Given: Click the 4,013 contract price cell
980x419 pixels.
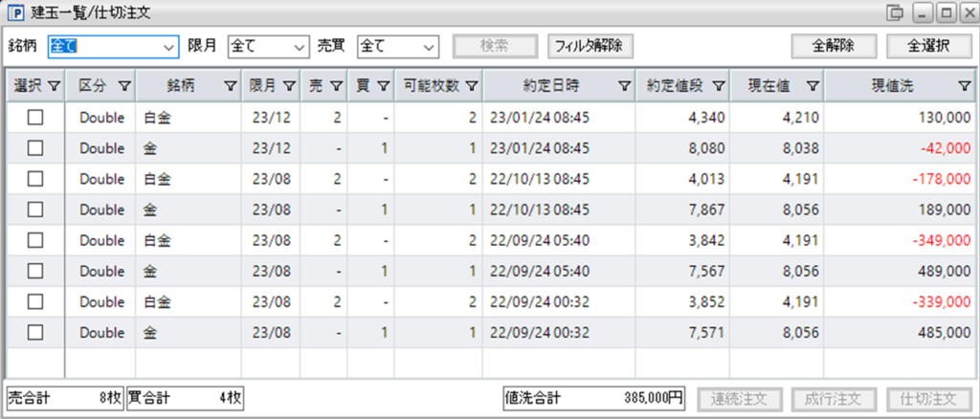Looking at the screenshot, I should [682, 179].
